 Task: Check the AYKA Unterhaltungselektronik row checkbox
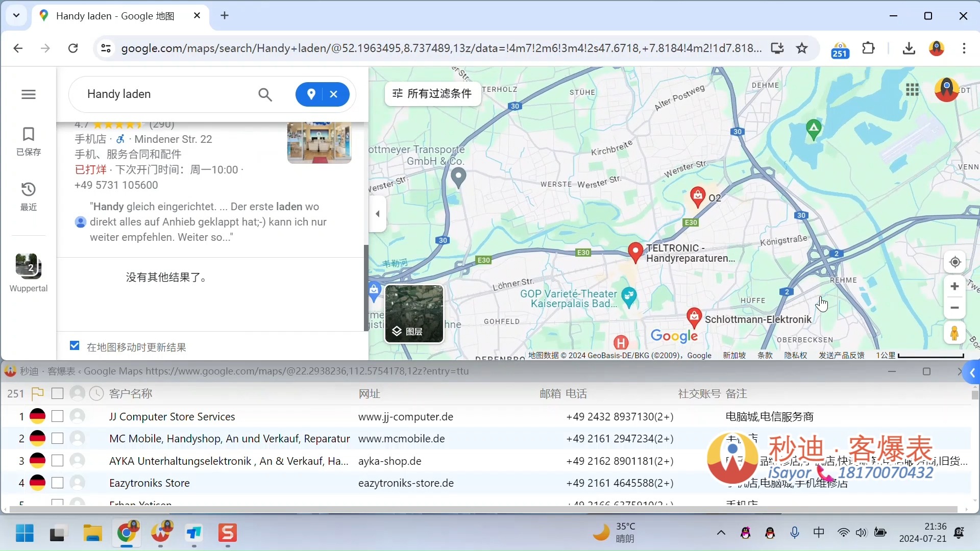point(57,461)
